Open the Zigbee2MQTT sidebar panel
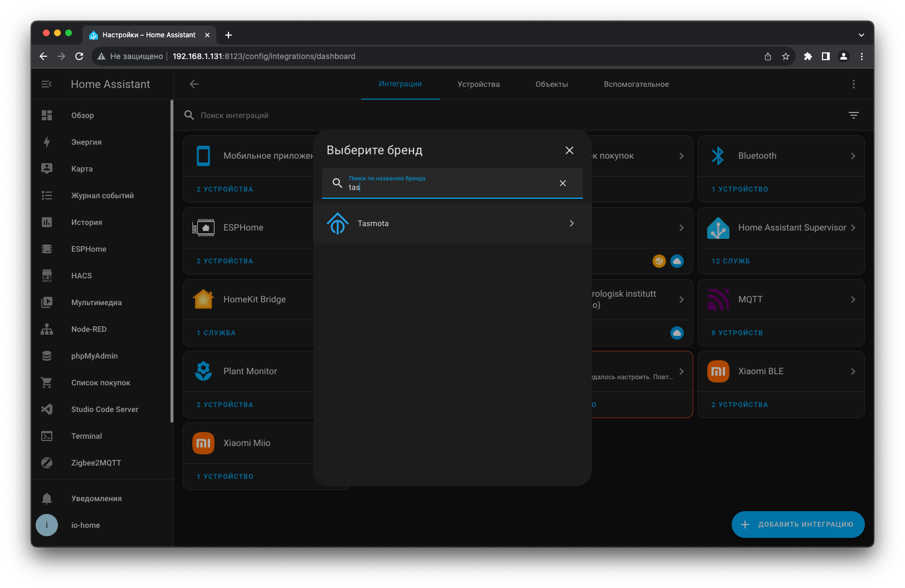Screen dimensions: 905x588 [96, 463]
